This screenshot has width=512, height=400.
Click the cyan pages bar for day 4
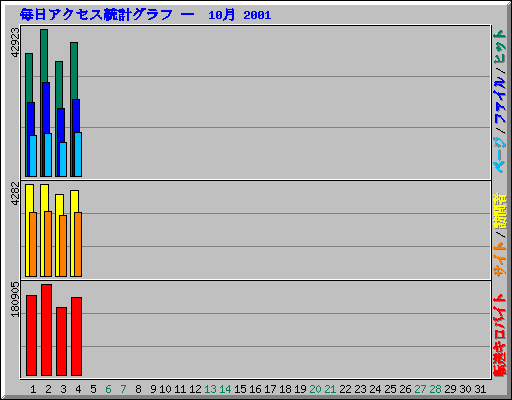click(x=78, y=154)
